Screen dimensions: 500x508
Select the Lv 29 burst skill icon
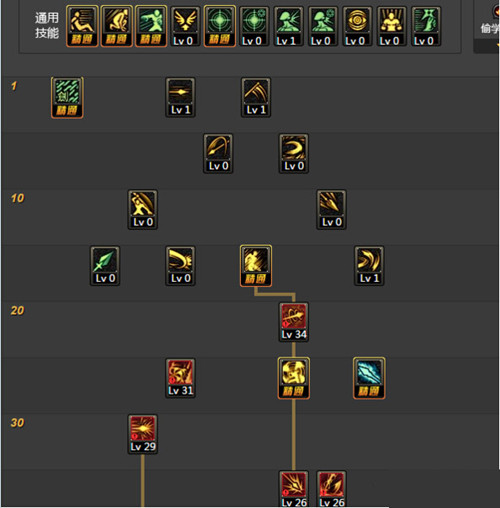(143, 434)
